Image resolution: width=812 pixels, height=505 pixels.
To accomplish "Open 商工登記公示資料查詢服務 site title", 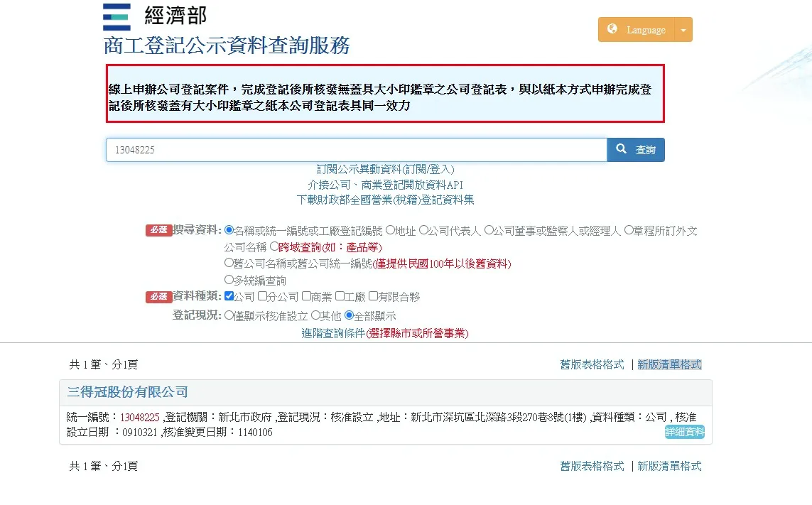I will coord(227,45).
